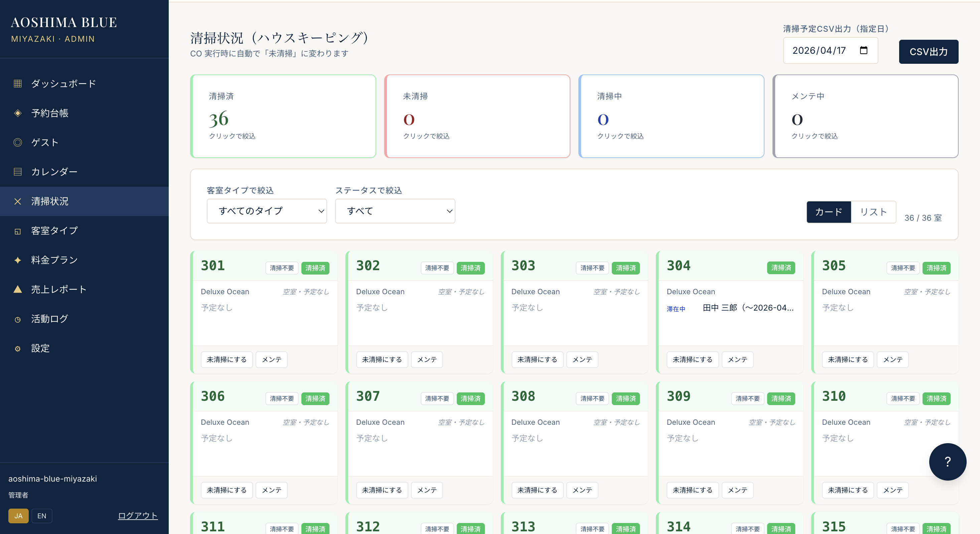Click the CSV export date field 2026/04/17

point(830,50)
